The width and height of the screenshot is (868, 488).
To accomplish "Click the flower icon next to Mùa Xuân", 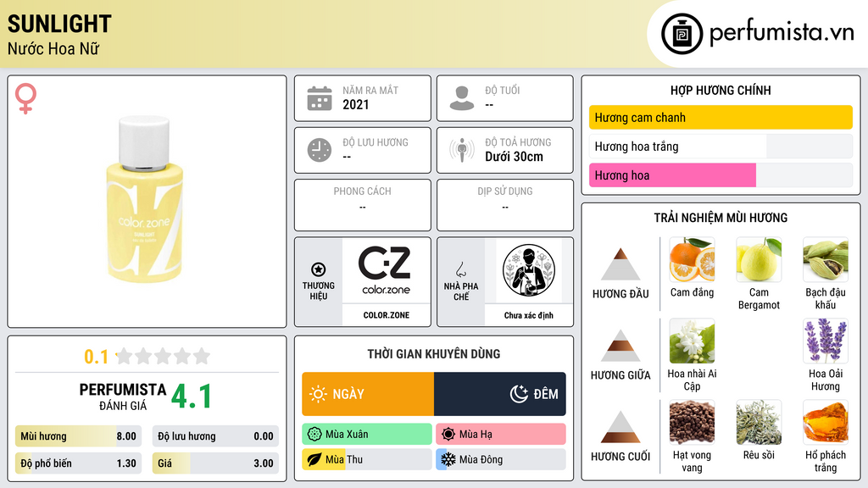I will click(x=314, y=435).
